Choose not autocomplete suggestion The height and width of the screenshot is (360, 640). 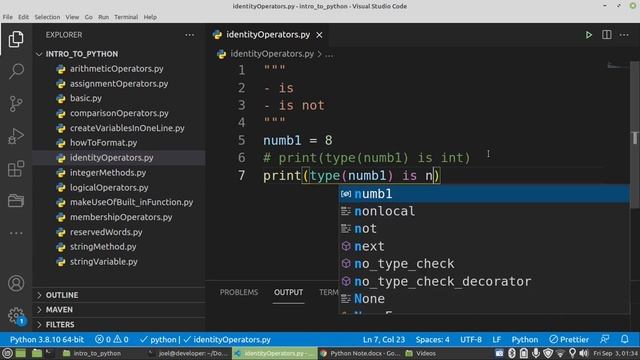click(x=484, y=229)
